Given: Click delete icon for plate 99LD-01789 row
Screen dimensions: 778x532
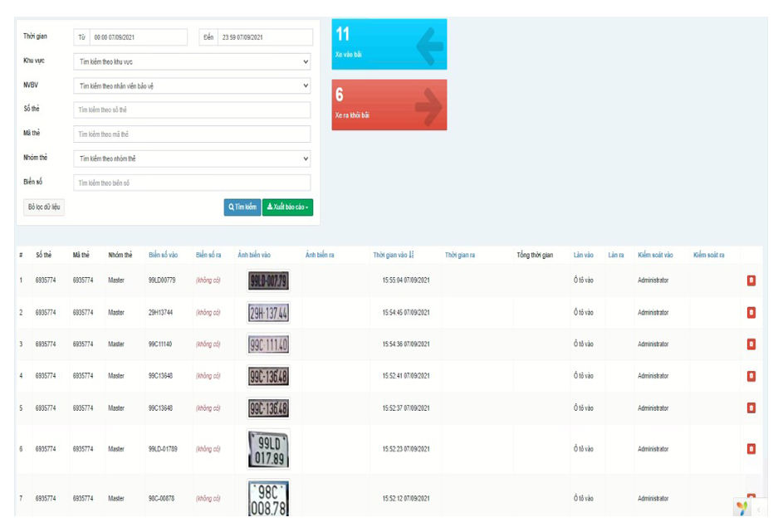Looking at the screenshot, I should 751,449.
